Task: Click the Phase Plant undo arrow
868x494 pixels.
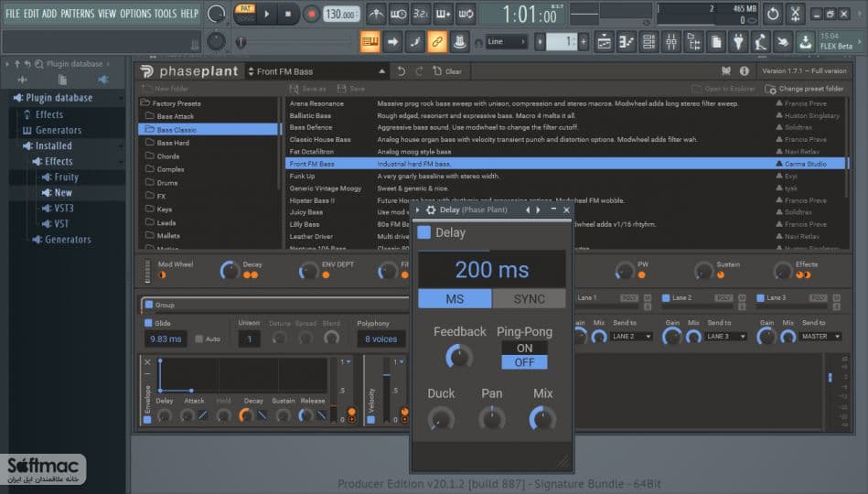Action: 402,71
